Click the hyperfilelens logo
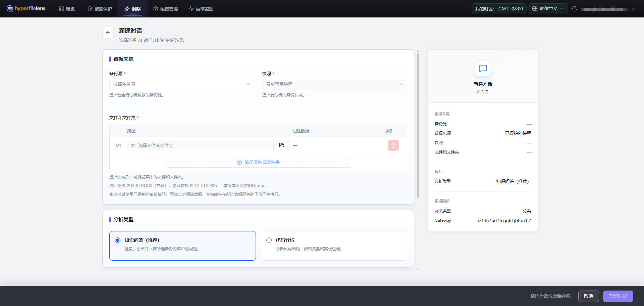The image size is (644, 306). click(x=26, y=8)
